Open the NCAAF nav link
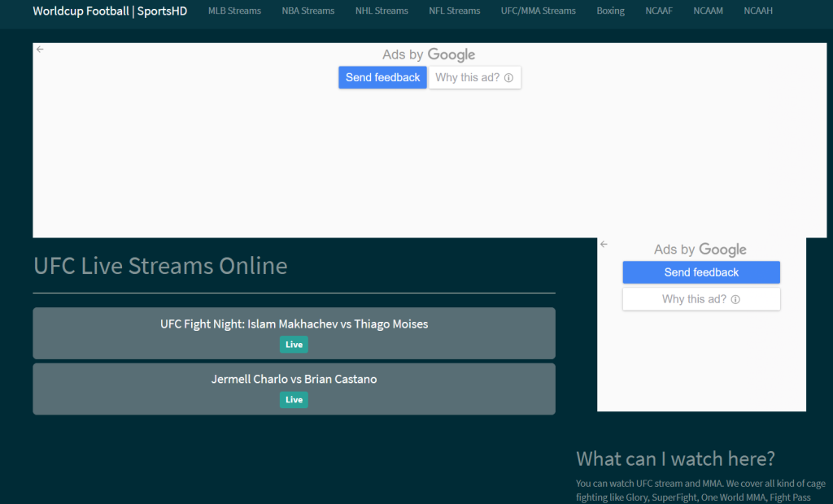Viewport: 833px width, 504px height. pyautogui.click(x=659, y=11)
